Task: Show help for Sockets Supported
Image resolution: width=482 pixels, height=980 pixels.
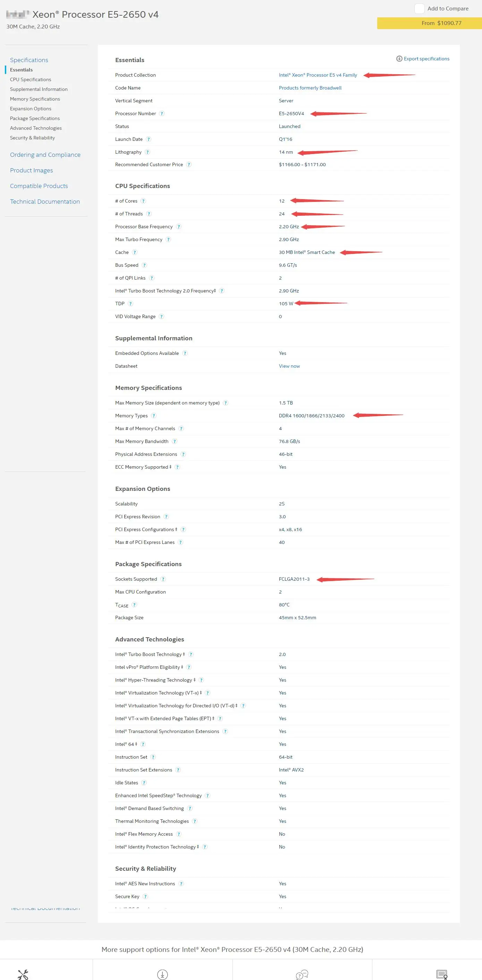Action: 163,579
